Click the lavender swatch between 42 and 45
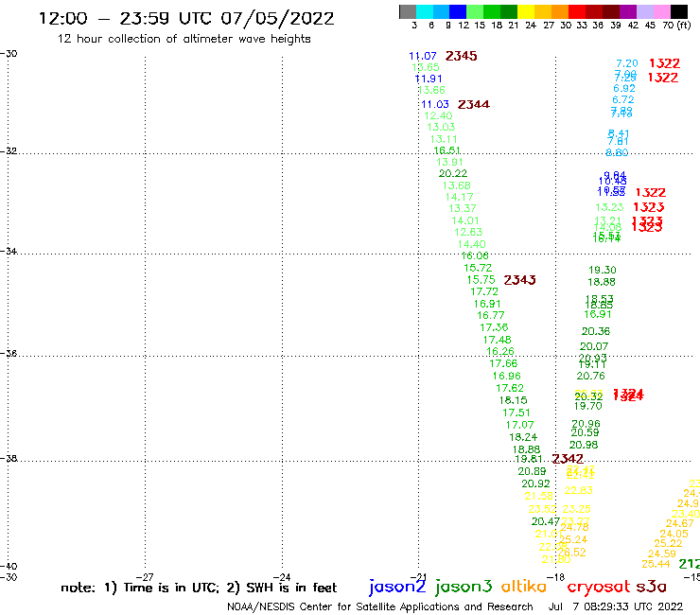Image resolution: width=700 pixels, height=615 pixels. coord(644,11)
